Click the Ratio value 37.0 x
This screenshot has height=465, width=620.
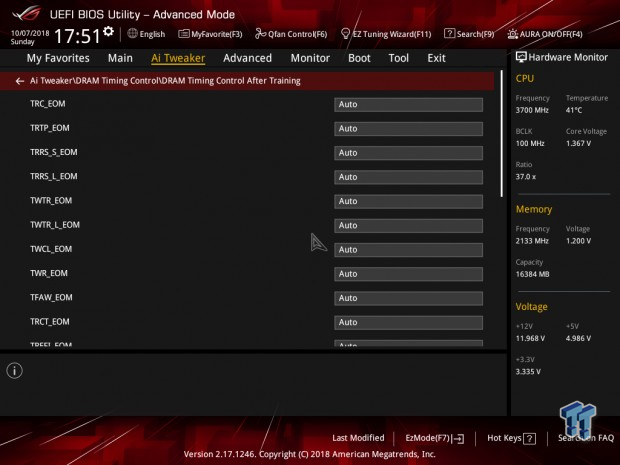coord(526,177)
